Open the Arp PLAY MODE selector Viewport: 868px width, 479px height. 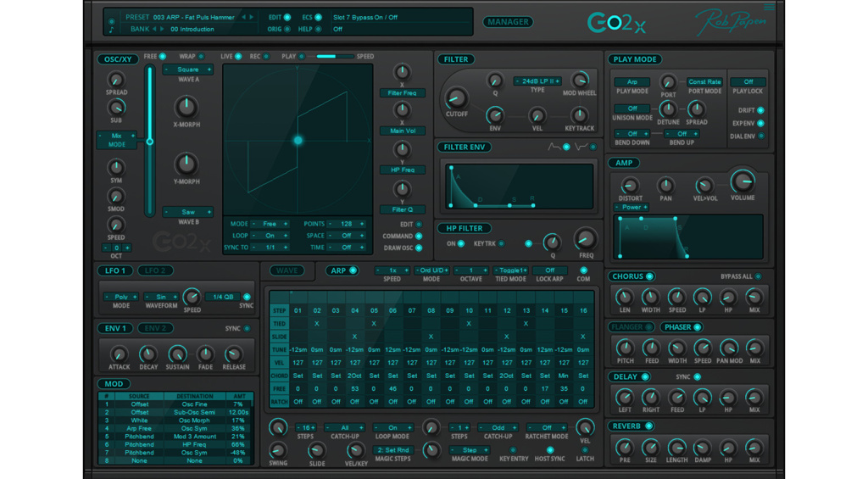tap(632, 82)
